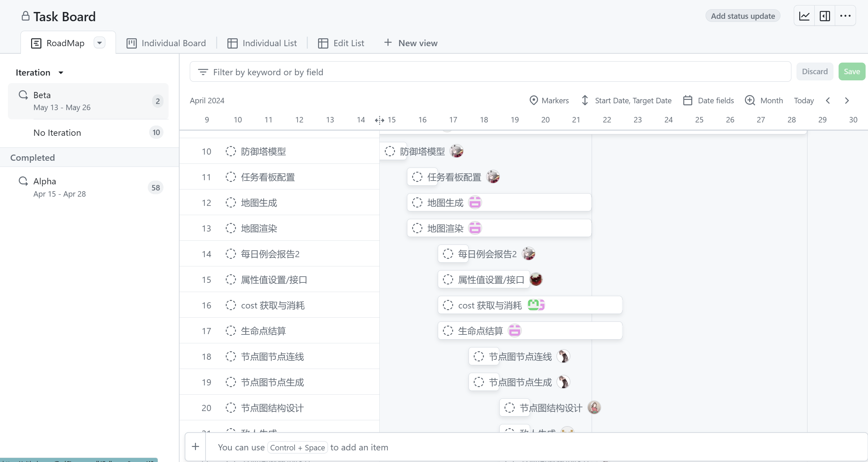Click the filter funnel icon
The image size is (868, 462).
click(203, 72)
